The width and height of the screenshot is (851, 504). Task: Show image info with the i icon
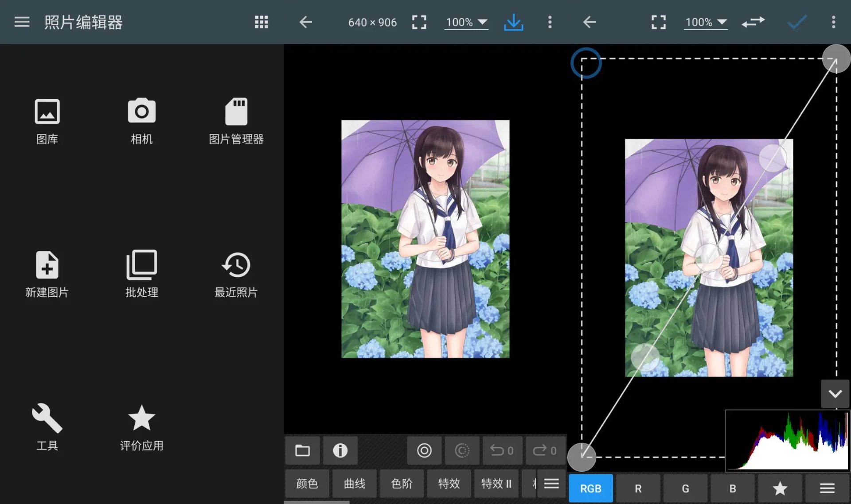click(340, 450)
